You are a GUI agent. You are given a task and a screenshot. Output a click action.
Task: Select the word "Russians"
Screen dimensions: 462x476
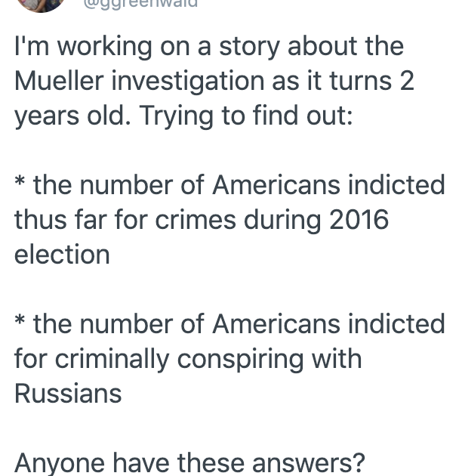pyautogui.click(x=68, y=393)
